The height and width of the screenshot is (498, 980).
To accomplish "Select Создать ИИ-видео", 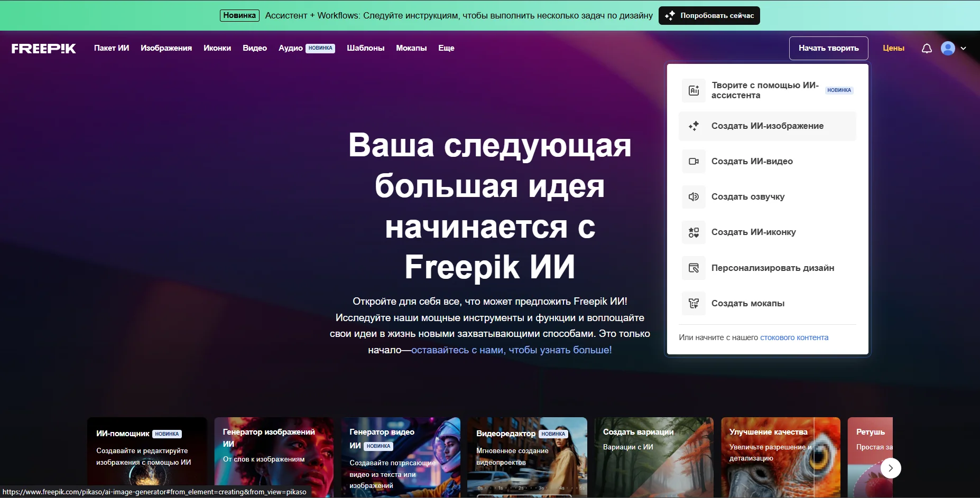I will [x=768, y=161].
